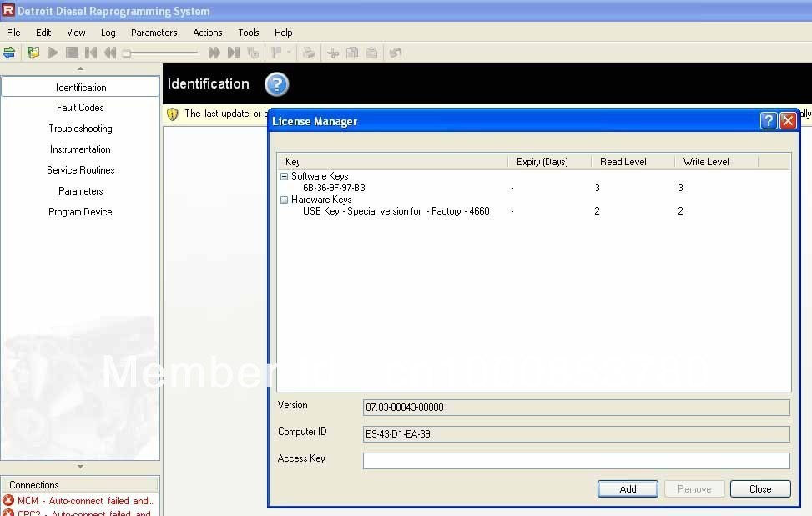Click the sidebar scroll-up arrow
812x516 pixels.
[x=80, y=69]
